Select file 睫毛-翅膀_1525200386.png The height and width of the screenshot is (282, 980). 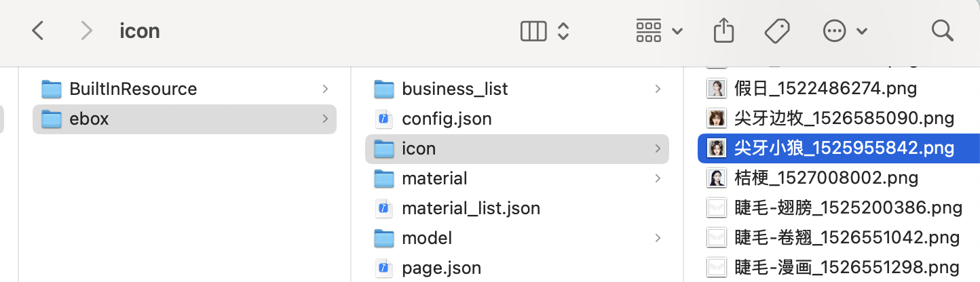(848, 208)
